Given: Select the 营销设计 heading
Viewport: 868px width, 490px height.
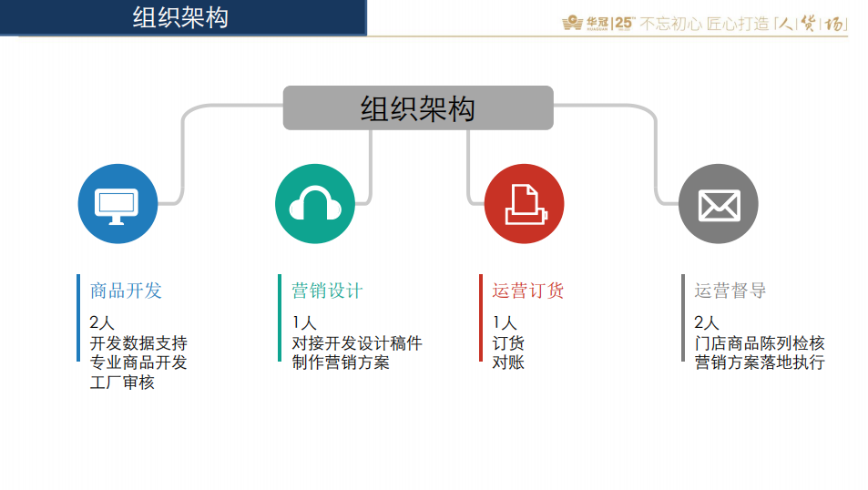Looking at the screenshot, I should point(327,291).
